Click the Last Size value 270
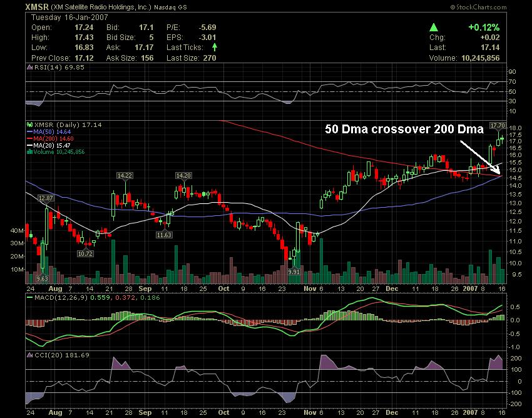The image size is (532, 418). [210, 58]
